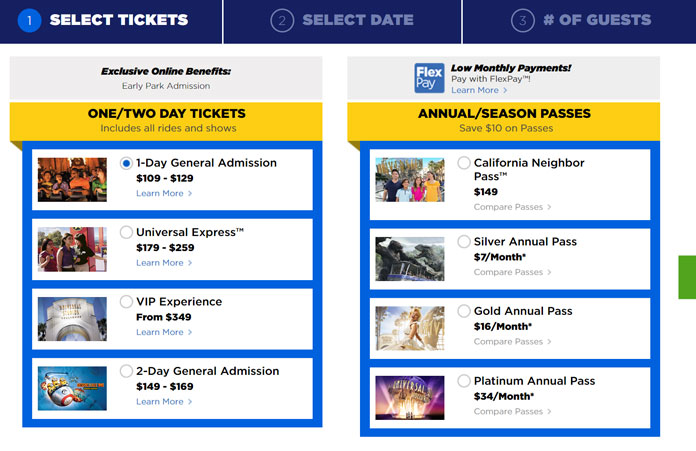Click the step 2 circle icon
Image resolution: width=696 pixels, height=451 pixels.
282,20
